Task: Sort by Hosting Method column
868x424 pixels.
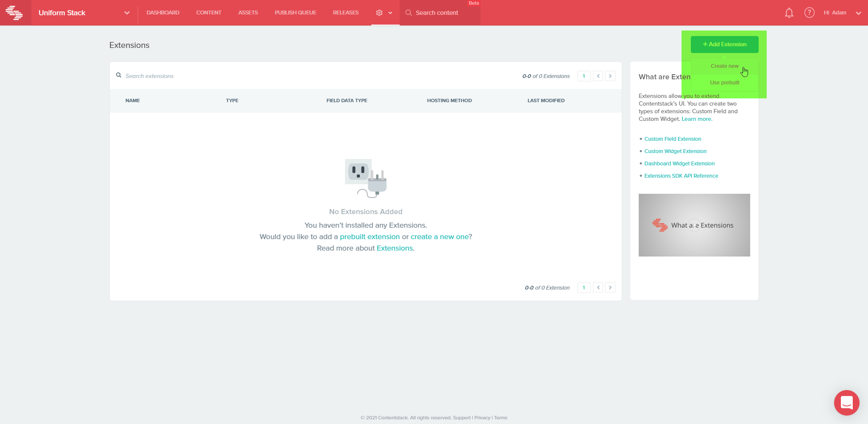Action: point(449,100)
